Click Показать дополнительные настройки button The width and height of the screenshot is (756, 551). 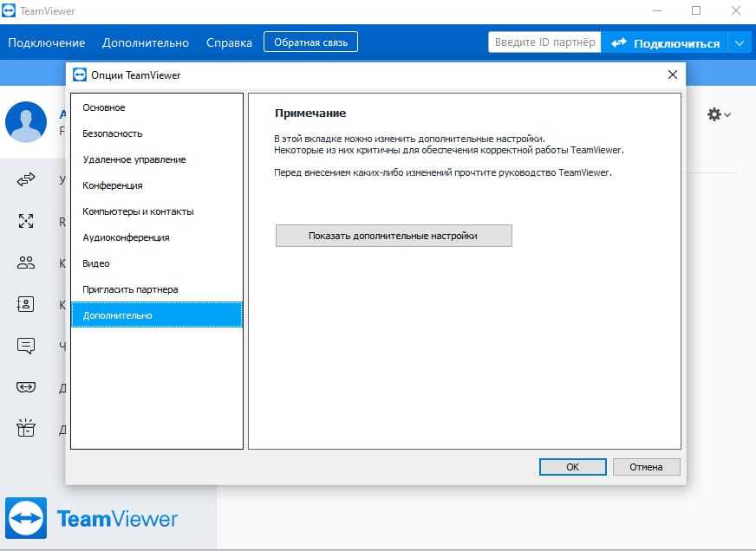tap(394, 236)
